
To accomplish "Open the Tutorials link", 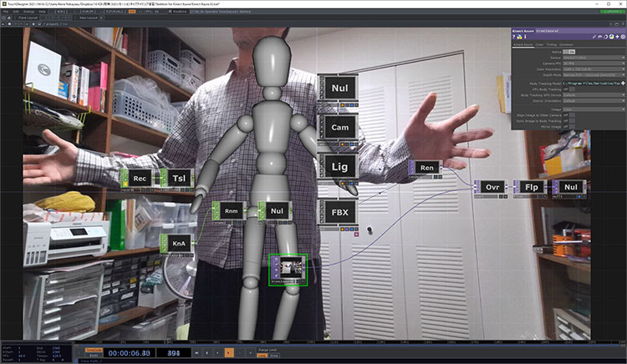I will 115,12.
